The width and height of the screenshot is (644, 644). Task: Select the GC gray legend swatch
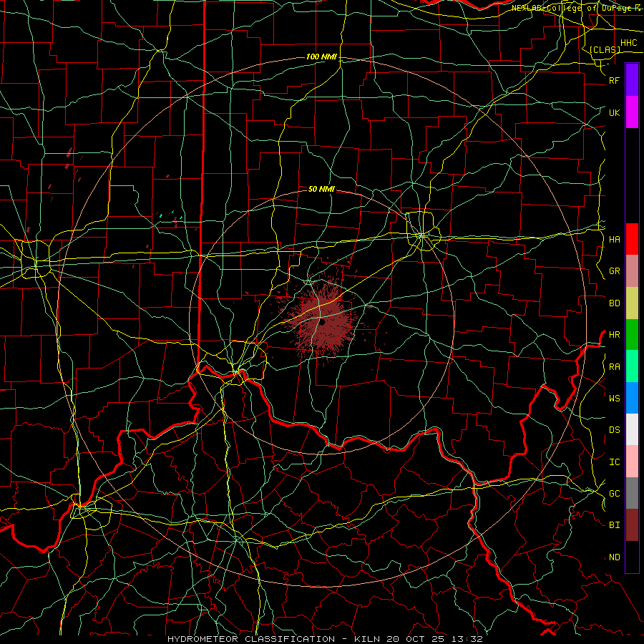point(632,493)
